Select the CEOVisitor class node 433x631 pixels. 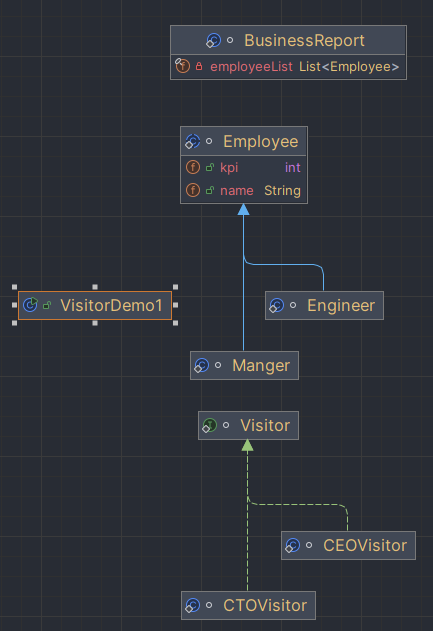tap(348, 546)
